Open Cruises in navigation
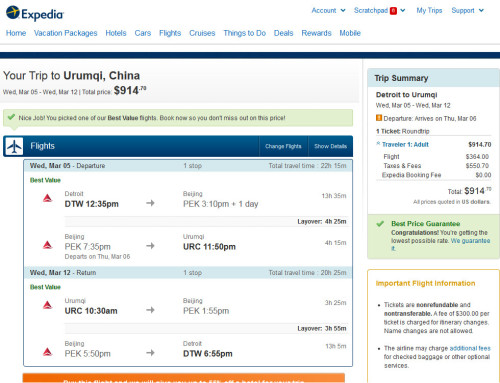The height and width of the screenshot is (383, 500). pyautogui.click(x=202, y=33)
